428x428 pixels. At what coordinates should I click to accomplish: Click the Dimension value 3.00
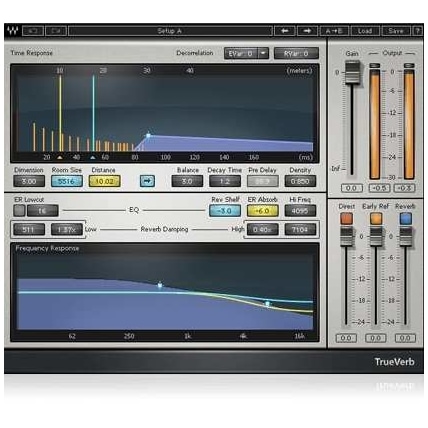tap(29, 181)
